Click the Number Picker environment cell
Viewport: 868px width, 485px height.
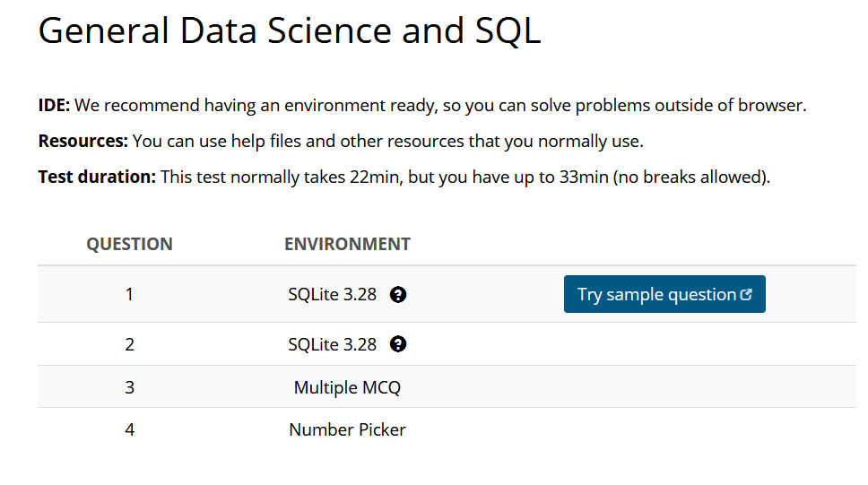[347, 430]
